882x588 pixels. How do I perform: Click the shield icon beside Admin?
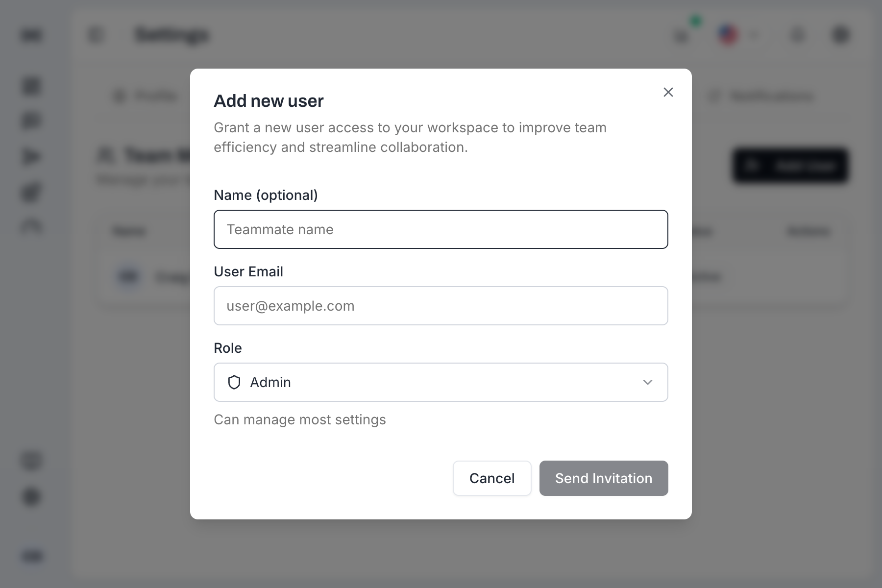(x=234, y=382)
